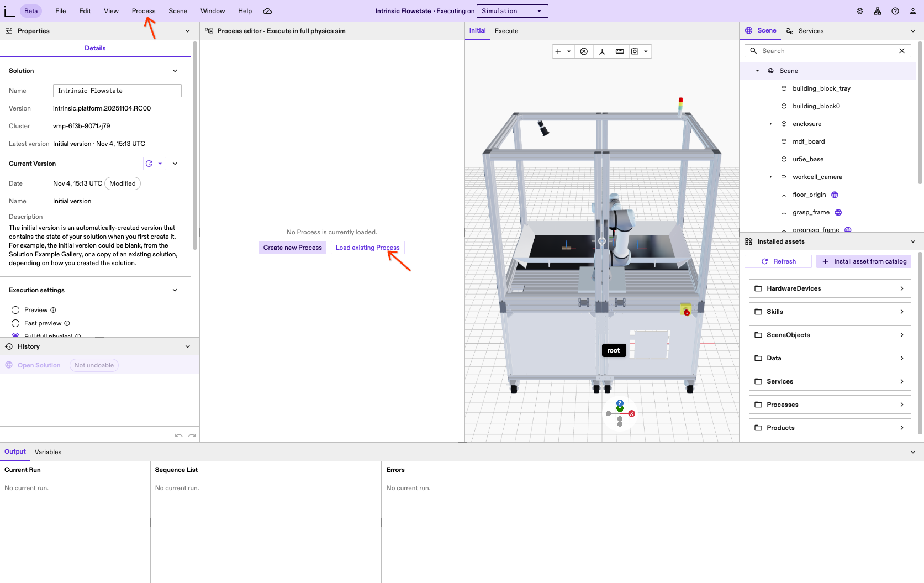Open Help via the question mark icon
Viewport: 924px width, 583px height.
click(x=895, y=10)
